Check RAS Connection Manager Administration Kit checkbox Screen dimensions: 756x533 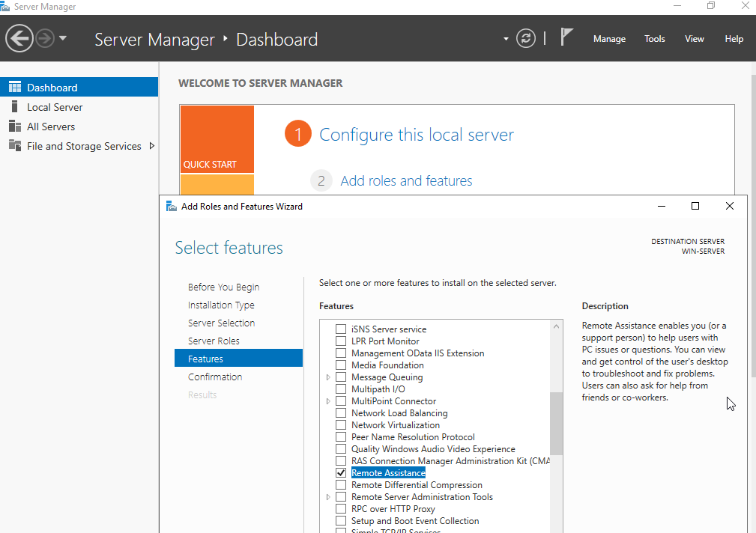[x=341, y=460]
